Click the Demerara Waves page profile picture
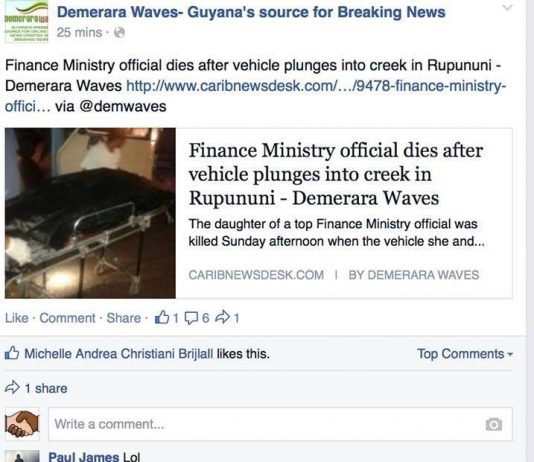Viewport: 534px width, 462px height. click(x=27, y=21)
